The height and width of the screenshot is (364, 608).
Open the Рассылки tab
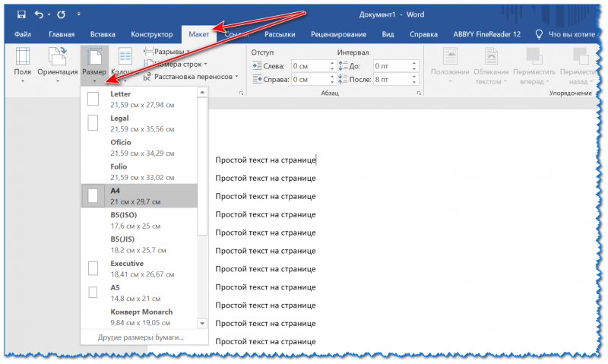(x=280, y=34)
